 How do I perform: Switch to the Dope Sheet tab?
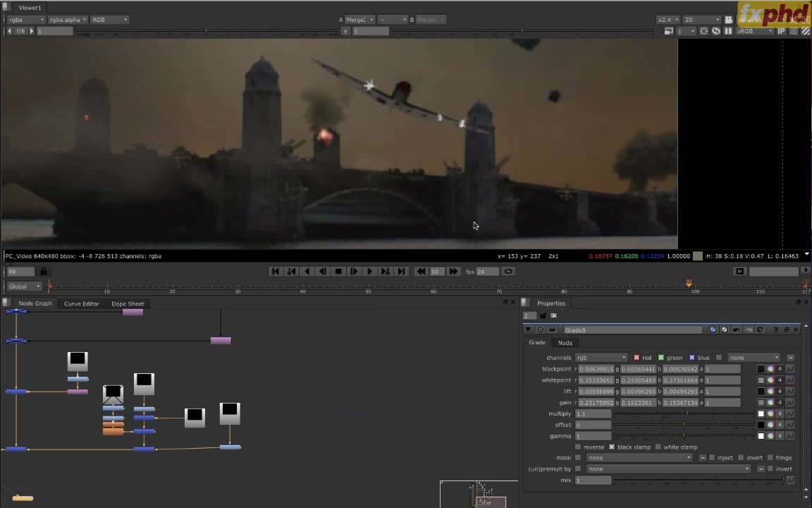point(128,304)
